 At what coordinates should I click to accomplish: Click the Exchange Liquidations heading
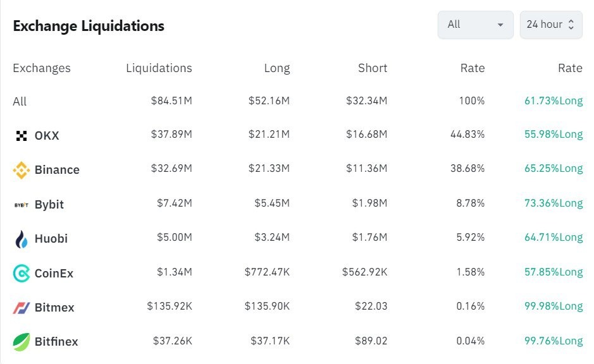tap(89, 26)
